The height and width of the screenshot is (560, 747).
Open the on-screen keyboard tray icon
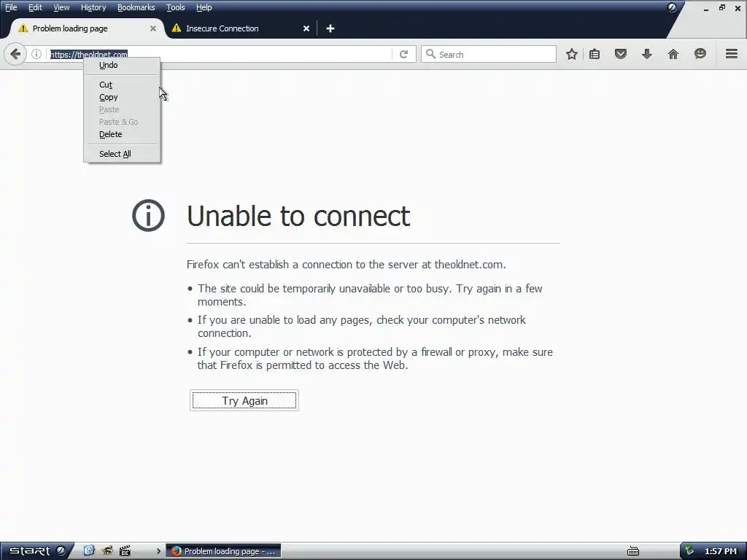(x=633, y=551)
